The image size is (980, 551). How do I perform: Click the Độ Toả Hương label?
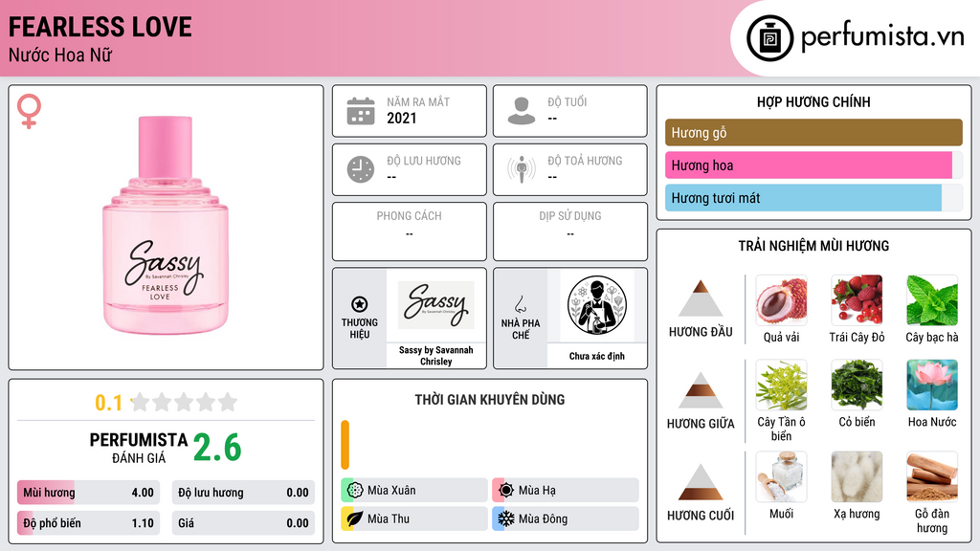[585, 161]
